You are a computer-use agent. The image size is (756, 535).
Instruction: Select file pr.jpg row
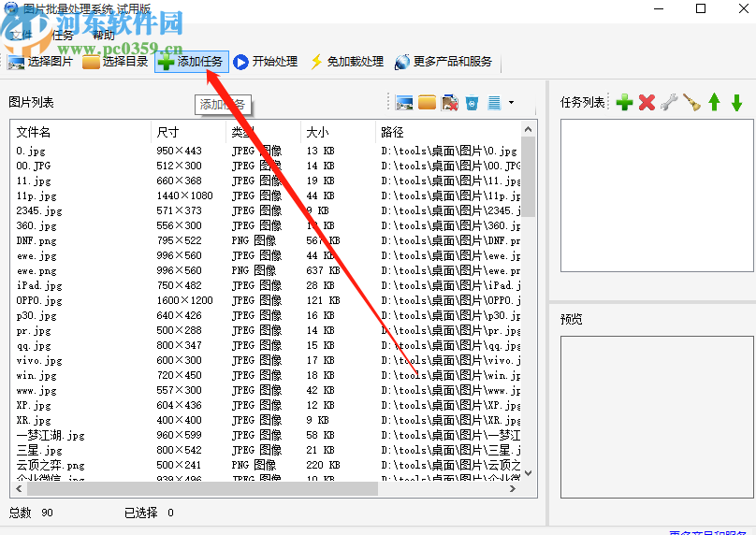coord(266,330)
